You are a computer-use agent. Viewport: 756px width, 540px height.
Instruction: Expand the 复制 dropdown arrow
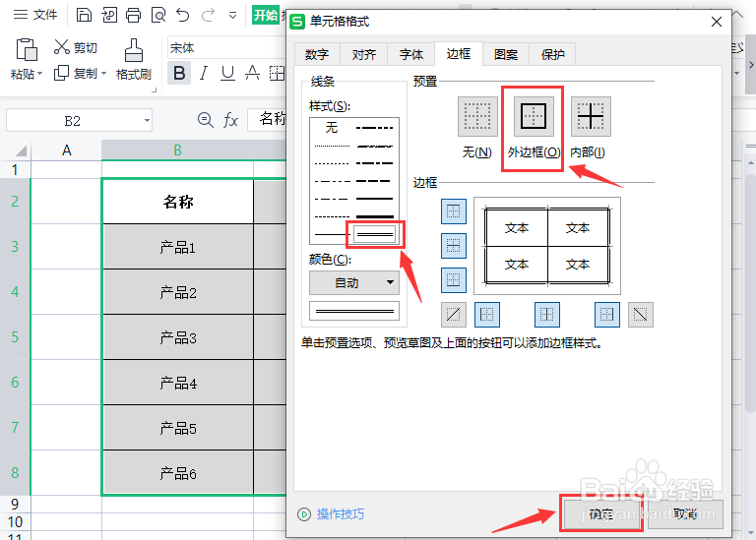point(103,74)
